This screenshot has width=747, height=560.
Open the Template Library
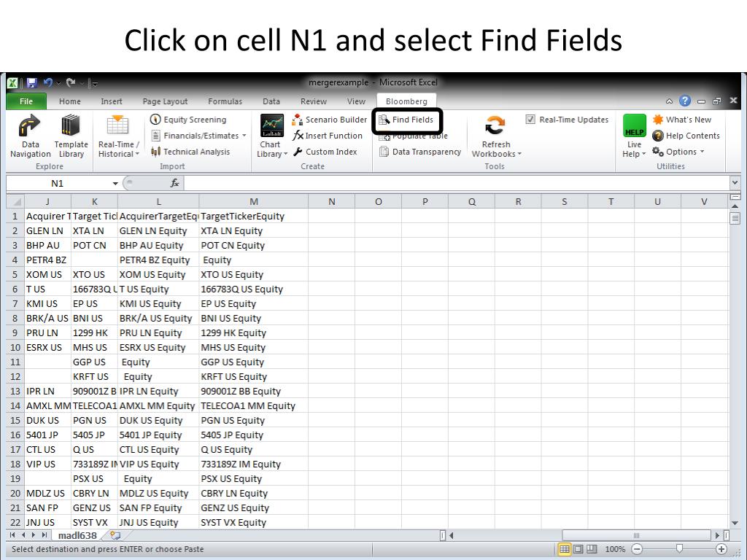coord(71,136)
